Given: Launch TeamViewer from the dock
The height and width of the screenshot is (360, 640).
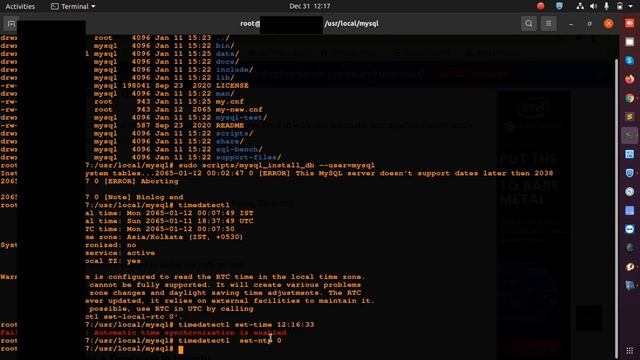Looking at the screenshot, I should pyautogui.click(x=629, y=229).
